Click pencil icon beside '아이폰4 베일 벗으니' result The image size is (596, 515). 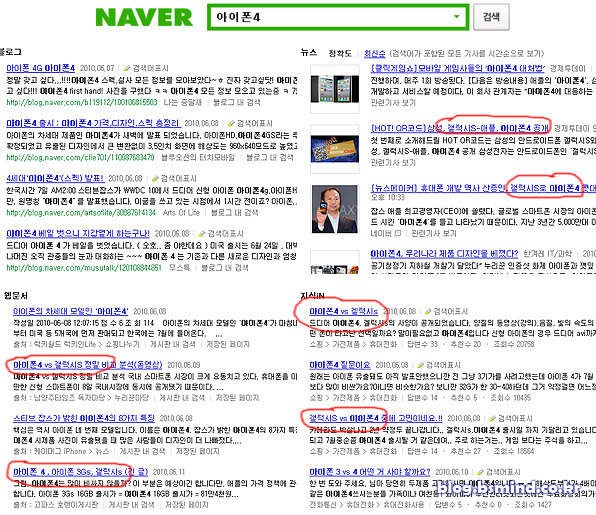click(x=202, y=234)
